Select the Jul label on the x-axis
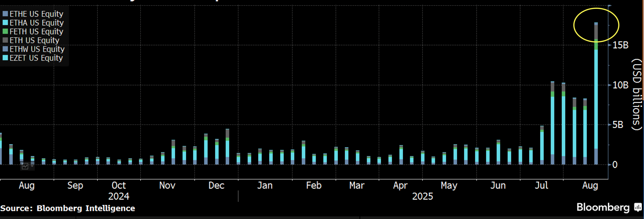 point(541,186)
